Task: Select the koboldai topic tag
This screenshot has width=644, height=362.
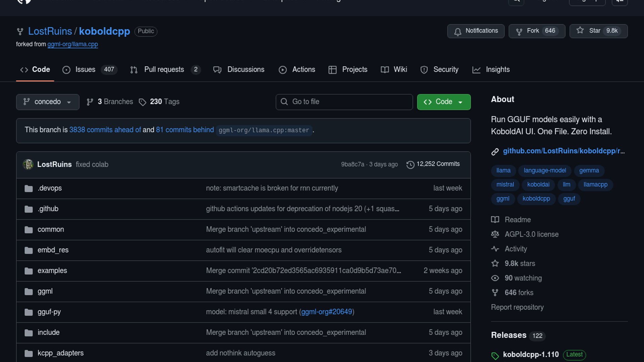Action: click(x=538, y=185)
